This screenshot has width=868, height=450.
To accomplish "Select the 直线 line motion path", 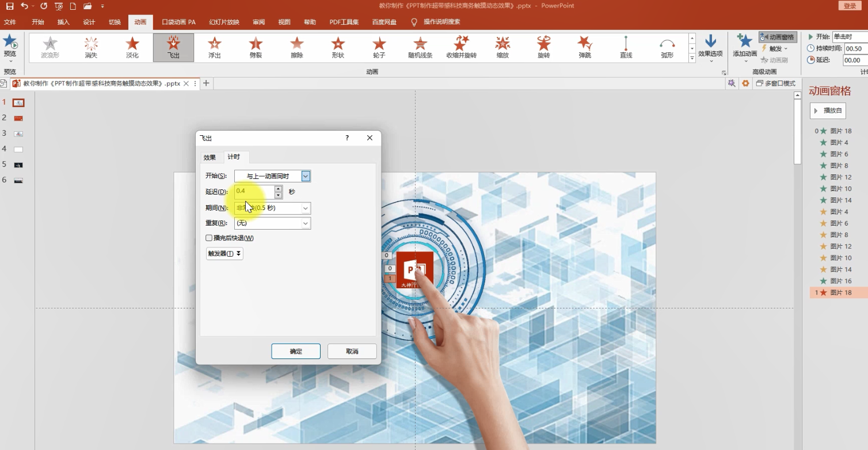I will [626, 47].
